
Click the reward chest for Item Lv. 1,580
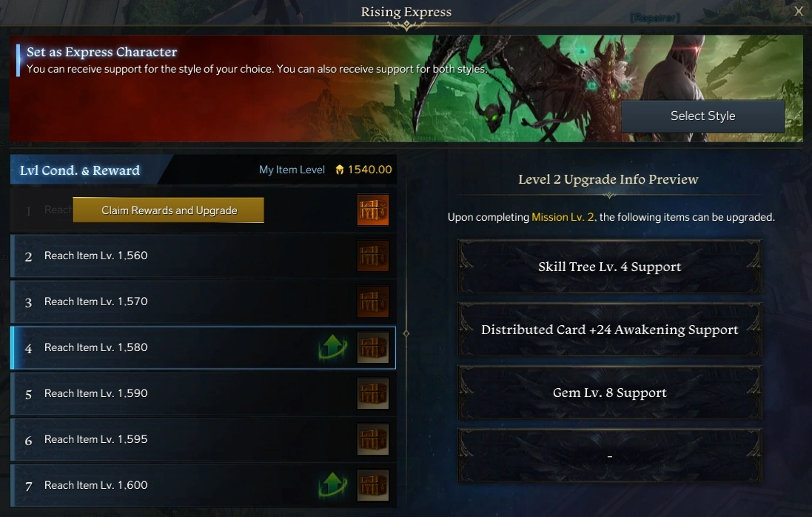[373, 347]
